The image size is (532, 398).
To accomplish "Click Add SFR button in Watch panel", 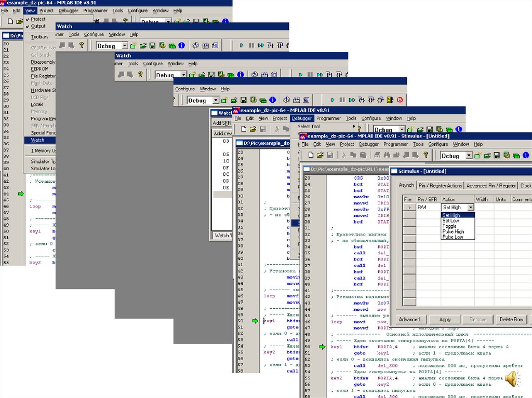I will point(222,123).
